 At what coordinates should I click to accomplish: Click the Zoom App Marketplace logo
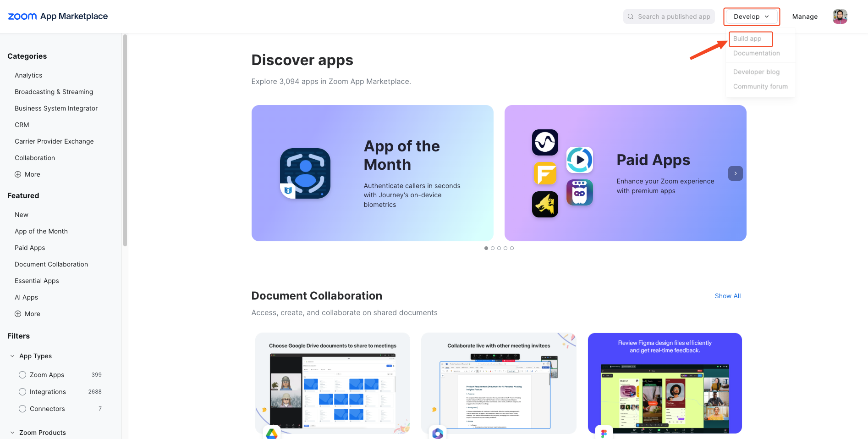coord(58,17)
